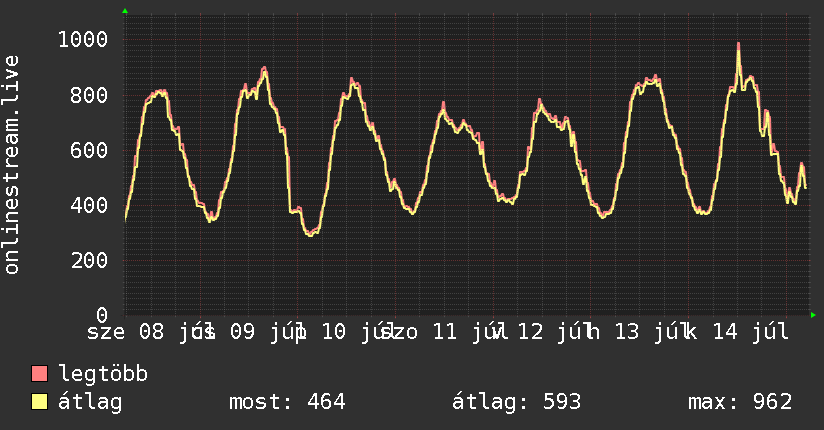Click the green arrow at right end of x-axis
The image size is (824, 430).
pos(813,315)
